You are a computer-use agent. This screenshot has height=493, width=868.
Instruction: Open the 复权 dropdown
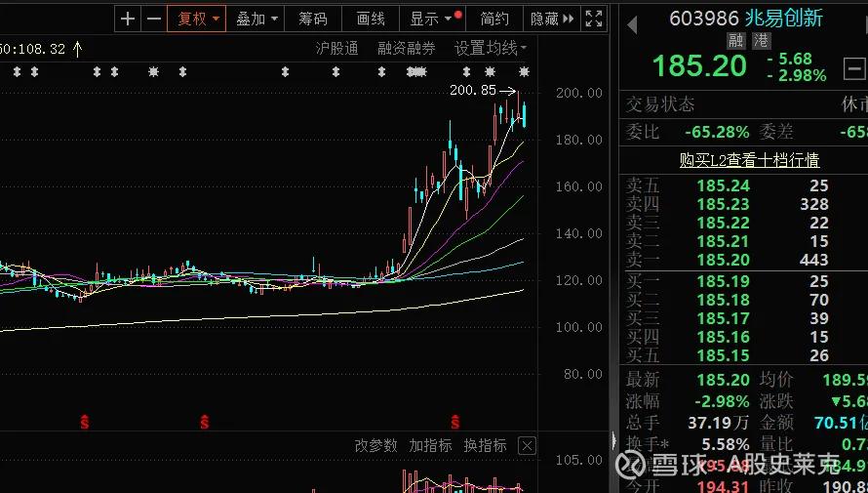point(196,20)
